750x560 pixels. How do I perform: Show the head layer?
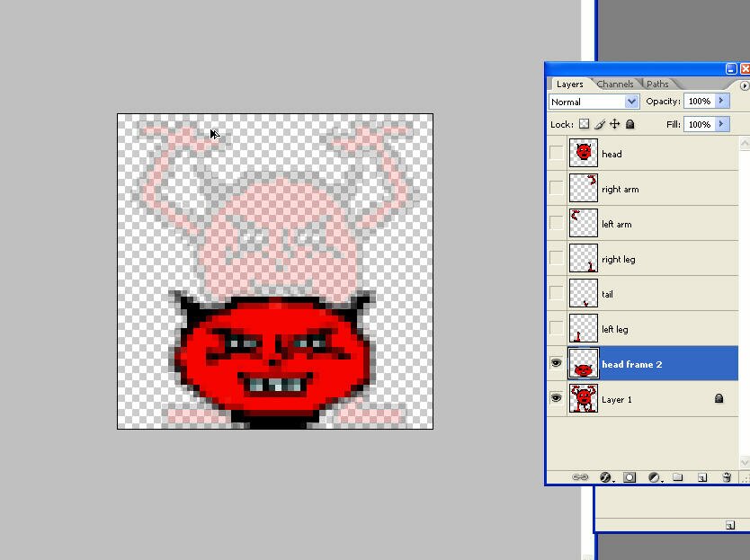pyautogui.click(x=557, y=153)
